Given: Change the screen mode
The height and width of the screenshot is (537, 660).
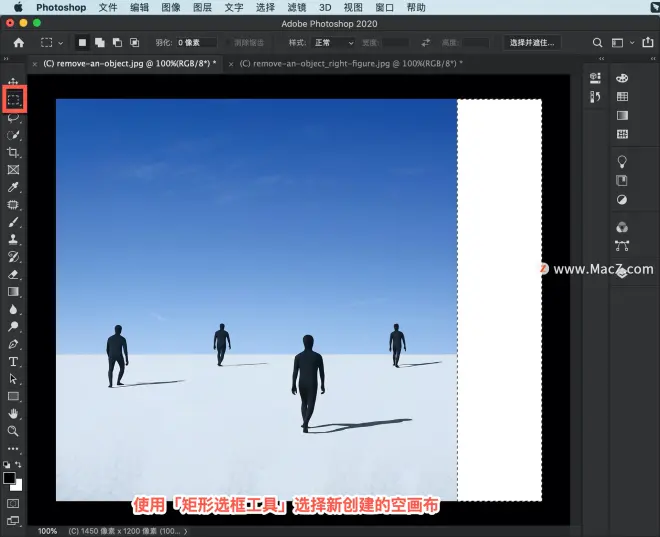Looking at the screenshot, I should pyautogui.click(x=13, y=521).
